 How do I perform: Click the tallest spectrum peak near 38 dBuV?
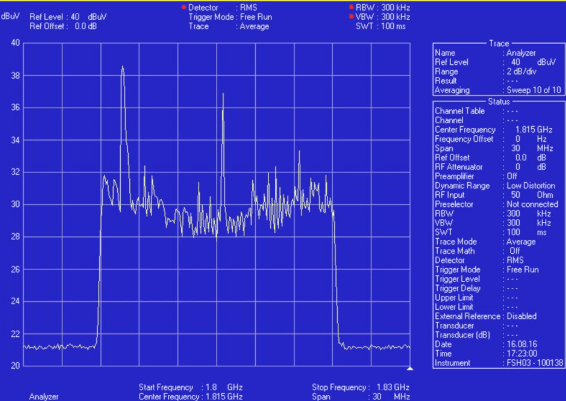pyautogui.click(x=122, y=67)
